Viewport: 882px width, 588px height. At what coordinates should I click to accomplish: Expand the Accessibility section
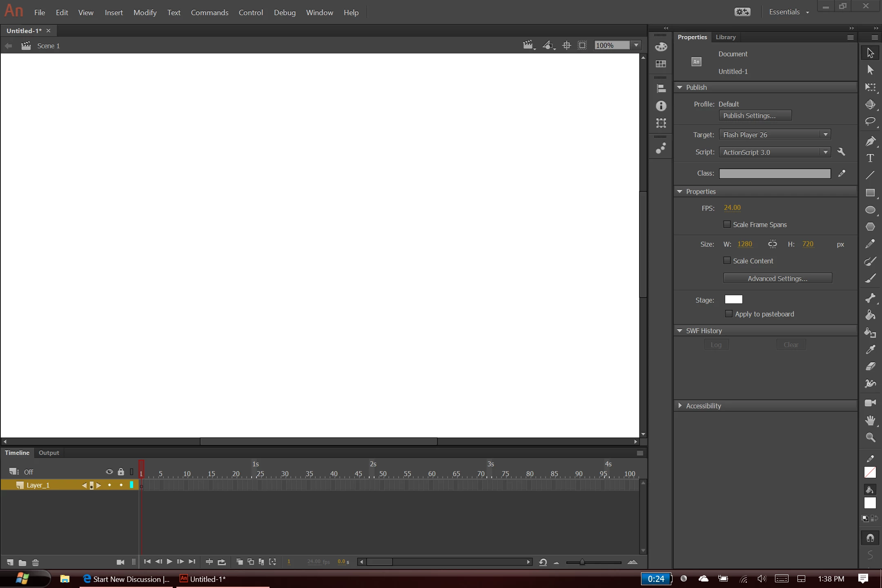[680, 405]
